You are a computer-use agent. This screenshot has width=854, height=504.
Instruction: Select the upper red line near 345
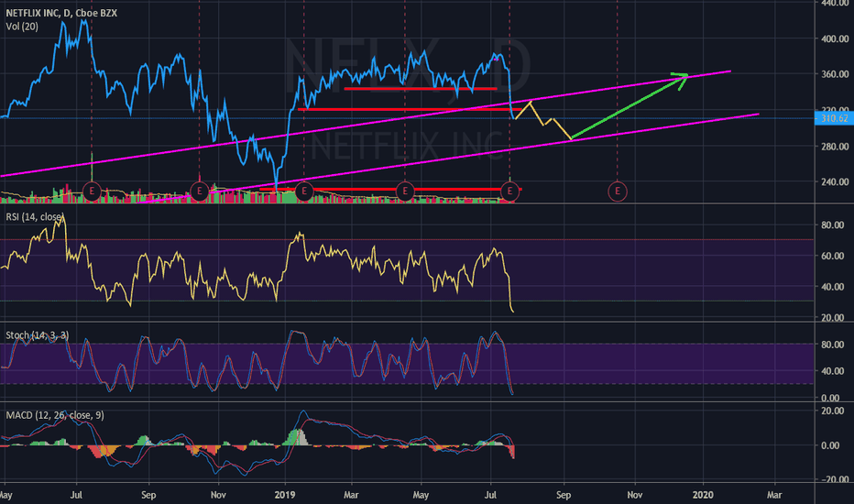coord(421,88)
